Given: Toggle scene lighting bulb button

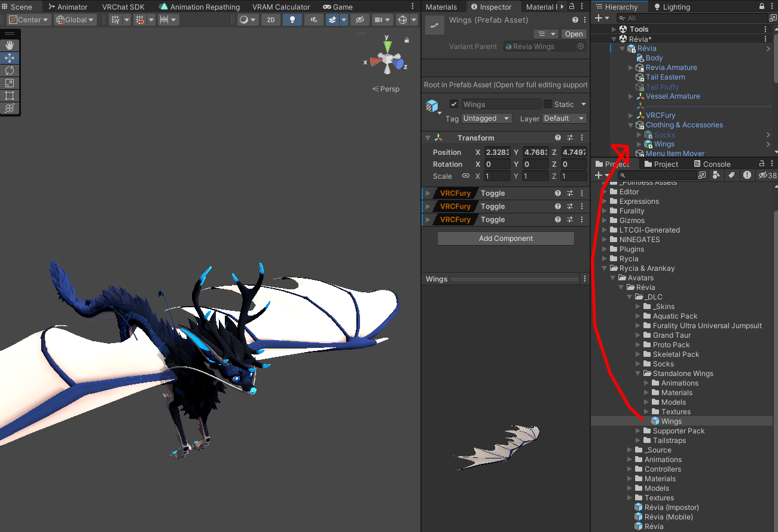Looking at the screenshot, I should (x=292, y=20).
